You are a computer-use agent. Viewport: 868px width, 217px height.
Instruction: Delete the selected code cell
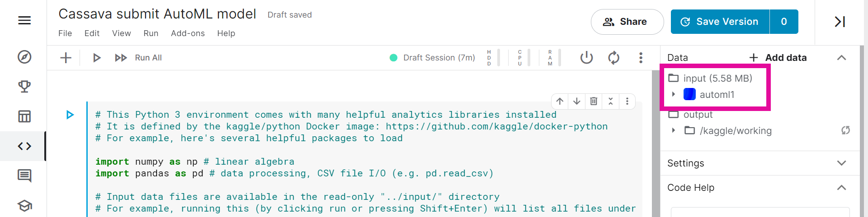pos(594,102)
